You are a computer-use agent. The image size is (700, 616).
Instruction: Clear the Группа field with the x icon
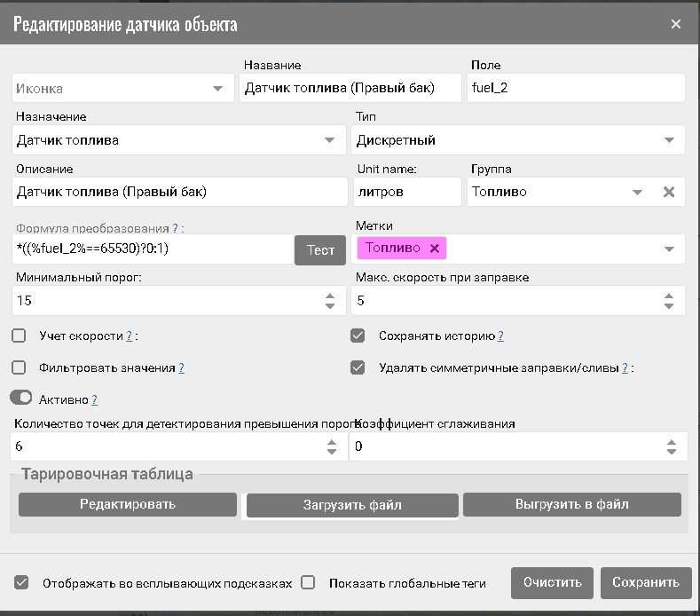click(x=669, y=192)
